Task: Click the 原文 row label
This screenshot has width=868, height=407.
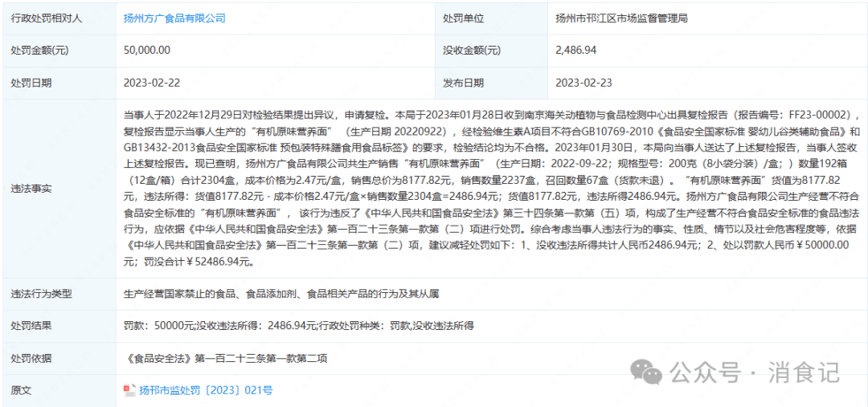Action: coord(21,390)
